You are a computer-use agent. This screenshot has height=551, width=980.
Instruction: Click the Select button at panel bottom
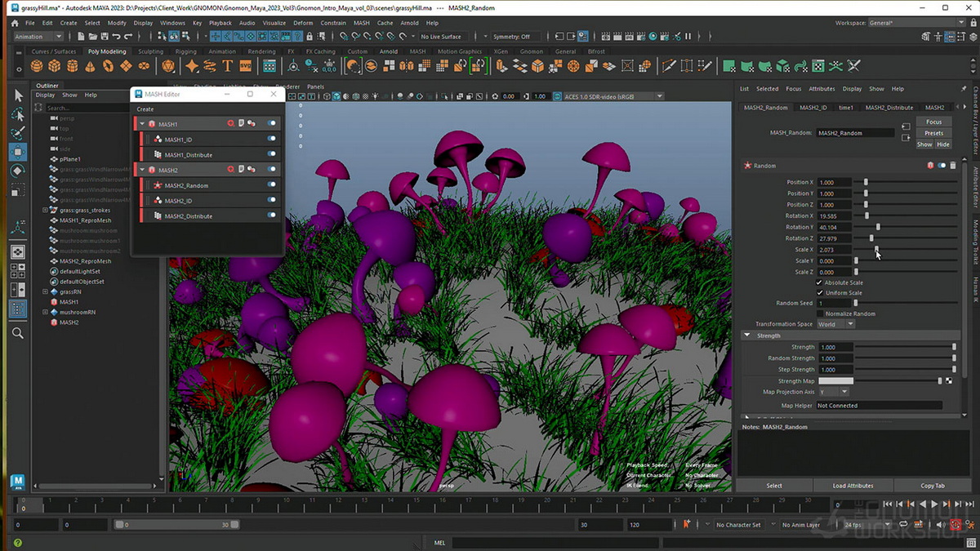[x=774, y=486]
